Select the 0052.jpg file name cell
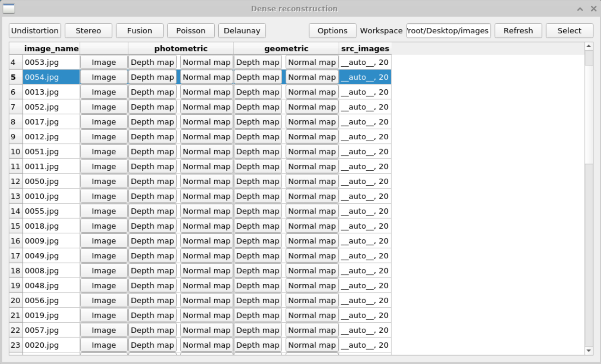The height and width of the screenshot is (364, 601). click(51, 107)
